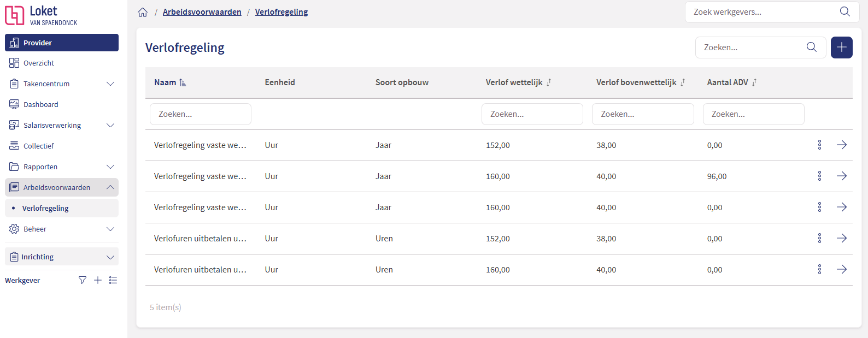Screen dimensions: 868x338
Task: Open Takencentrum menu item
Action: (x=62, y=84)
